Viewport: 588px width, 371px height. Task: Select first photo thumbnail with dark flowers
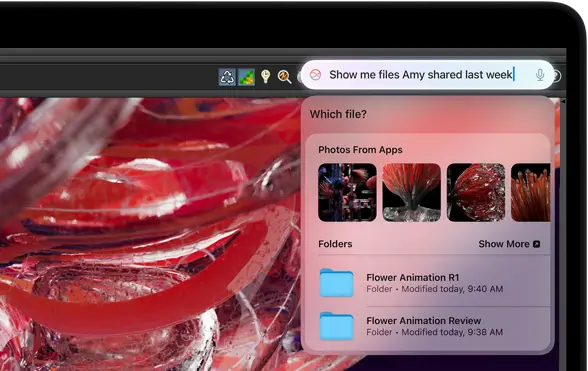click(x=347, y=192)
